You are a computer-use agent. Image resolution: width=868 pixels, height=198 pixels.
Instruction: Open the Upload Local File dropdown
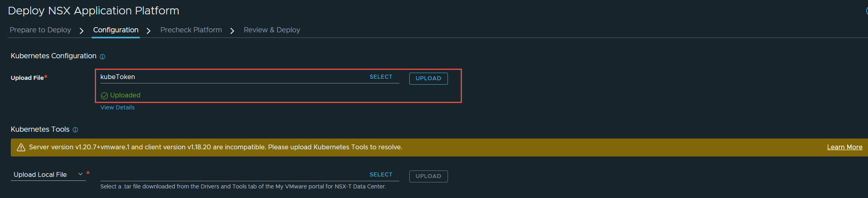pos(48,174)
